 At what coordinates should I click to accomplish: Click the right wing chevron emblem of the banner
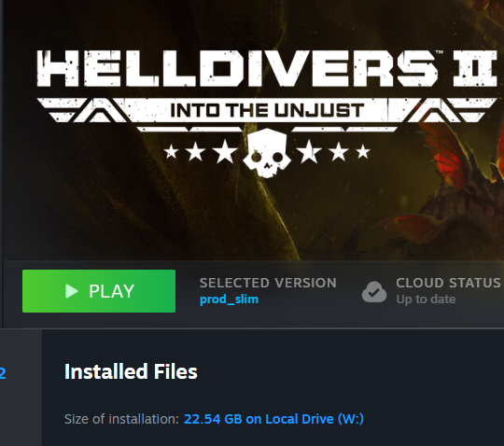point(452,110)
